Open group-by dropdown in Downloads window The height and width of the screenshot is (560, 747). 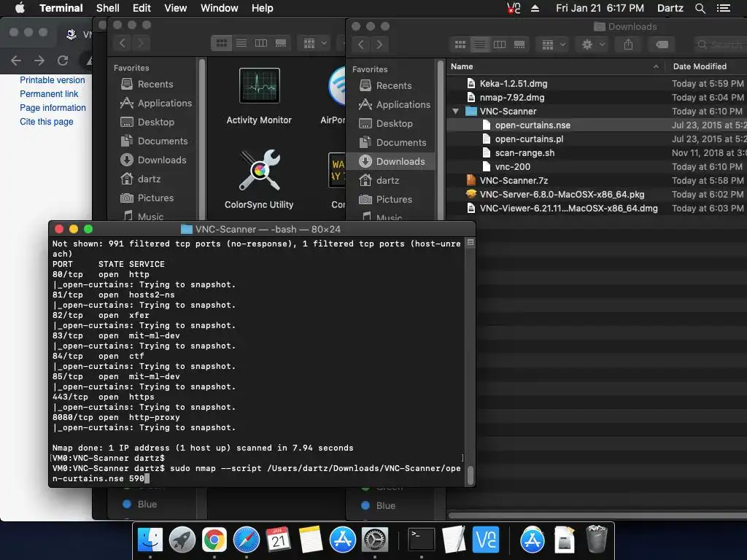click(x=552, y=44)
